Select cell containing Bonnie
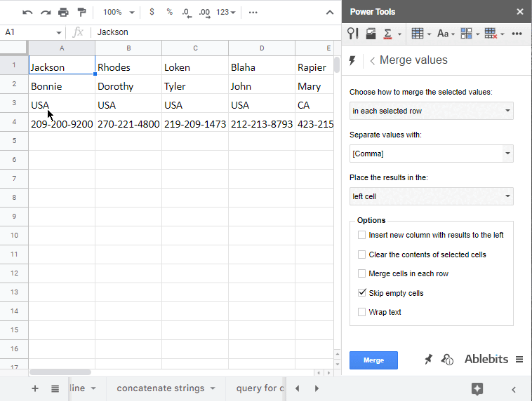 [x=62, y=84]
